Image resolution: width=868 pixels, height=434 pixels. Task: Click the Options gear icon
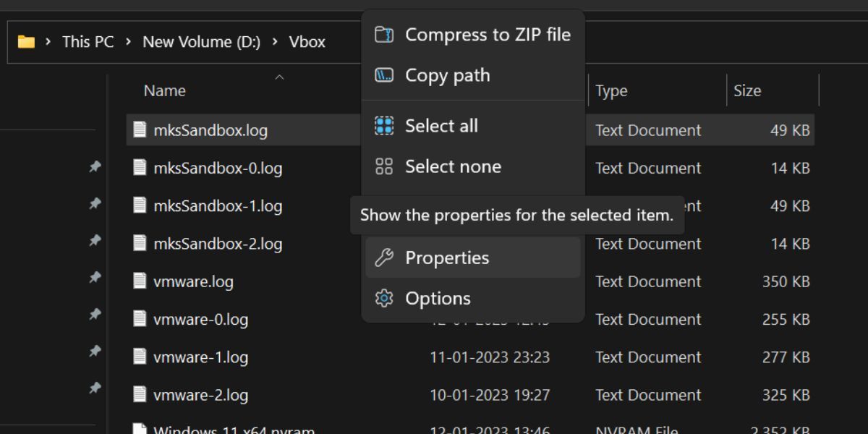tap(384, 298)
